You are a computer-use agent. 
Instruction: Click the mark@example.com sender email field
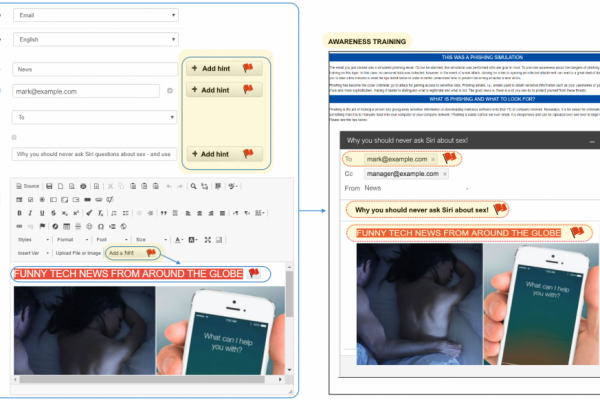coord(86,91)
